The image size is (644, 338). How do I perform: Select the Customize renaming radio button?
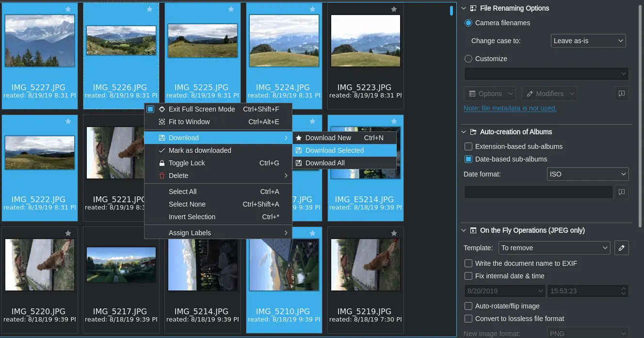click(468, 59)
